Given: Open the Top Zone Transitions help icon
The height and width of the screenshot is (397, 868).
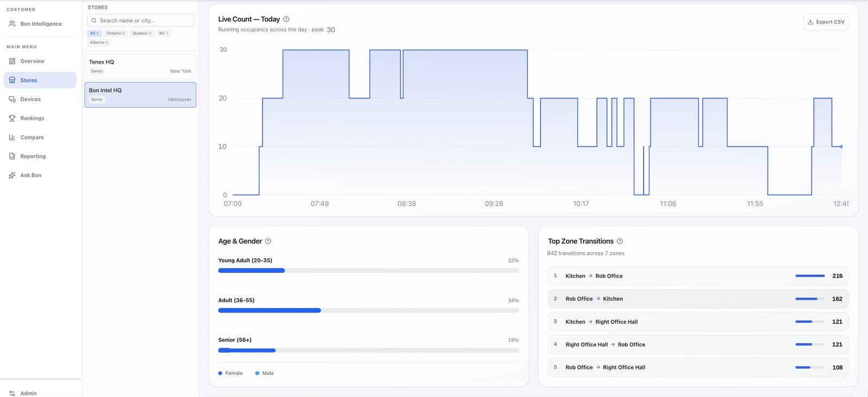Looking at the screenshot, I should click(x=620, y=241).
